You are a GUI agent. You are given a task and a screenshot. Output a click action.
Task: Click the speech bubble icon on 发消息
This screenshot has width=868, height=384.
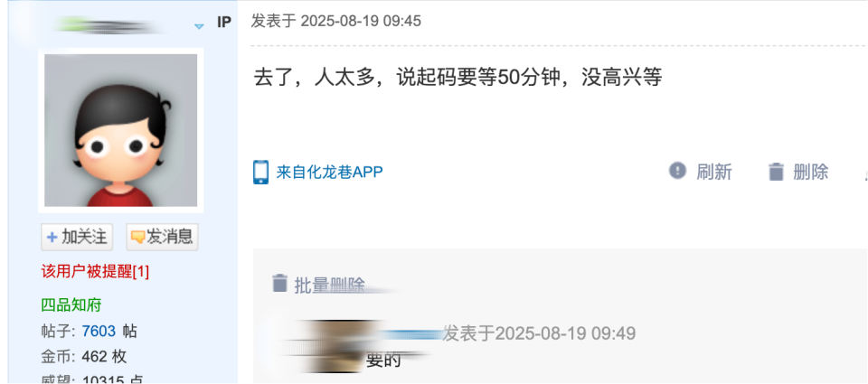point(137,238)
